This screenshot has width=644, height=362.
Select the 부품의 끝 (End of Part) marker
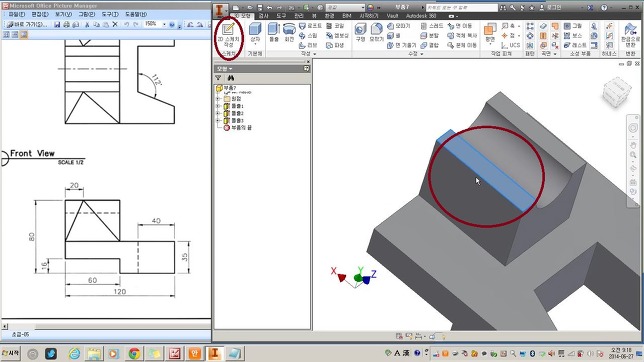(x=237, y=128)
